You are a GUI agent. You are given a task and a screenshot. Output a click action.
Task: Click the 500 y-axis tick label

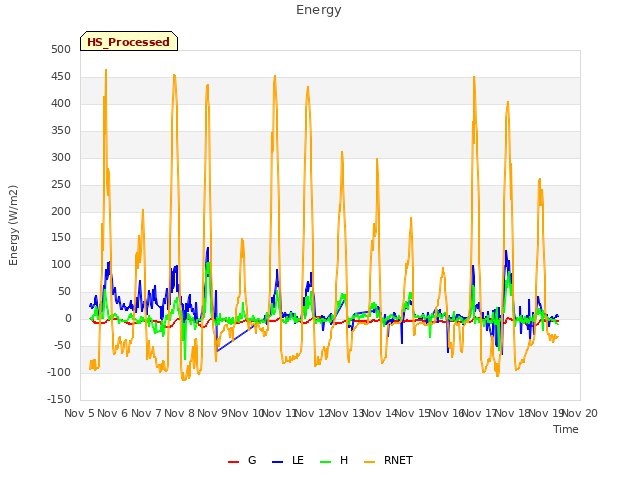tap(61, 49)
